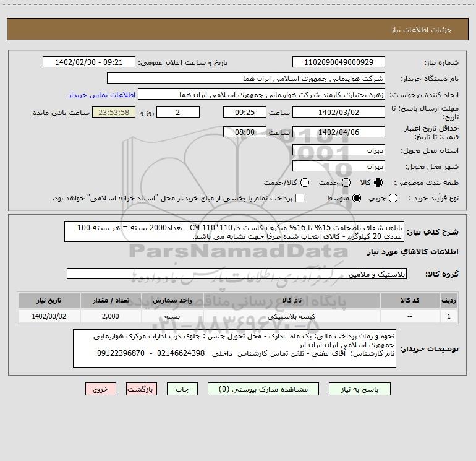Click the response deadline date 1402/03/02 field
Viewport: 476px width, 461px height.
click(x=338, y=113)
